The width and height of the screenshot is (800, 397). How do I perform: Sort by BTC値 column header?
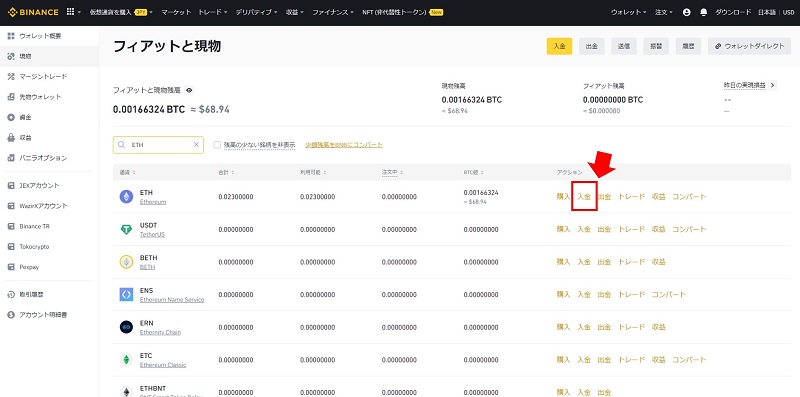(473, 172)
